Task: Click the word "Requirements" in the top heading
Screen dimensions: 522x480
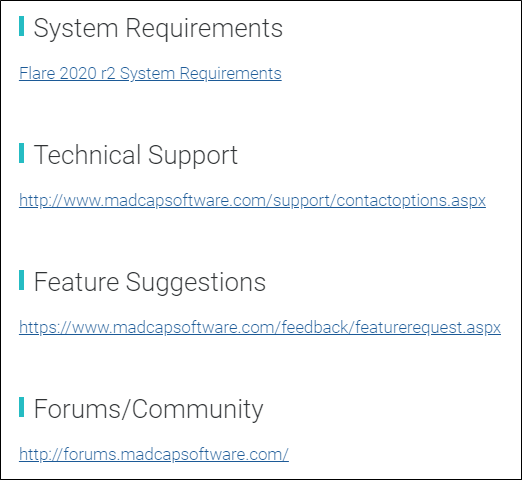Action: pos(204,29)
